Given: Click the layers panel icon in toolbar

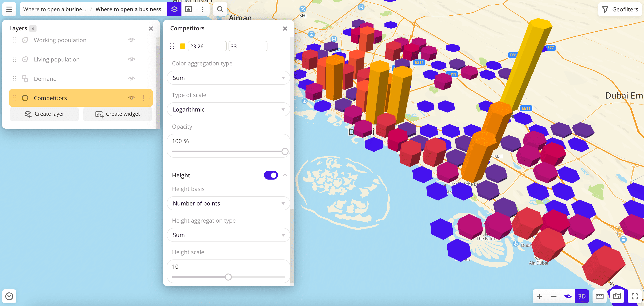Looking at the screenshot, I should (x=174, y=9).
